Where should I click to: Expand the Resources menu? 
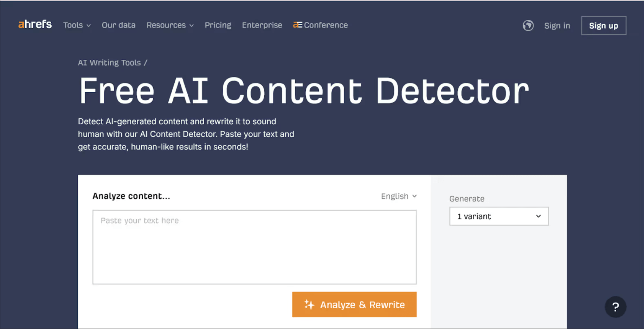166,25
